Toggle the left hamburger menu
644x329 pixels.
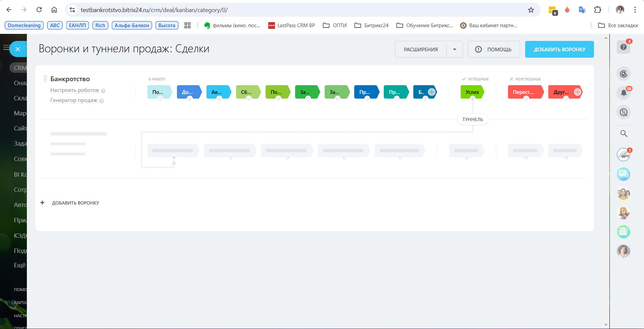coord(6,48)
